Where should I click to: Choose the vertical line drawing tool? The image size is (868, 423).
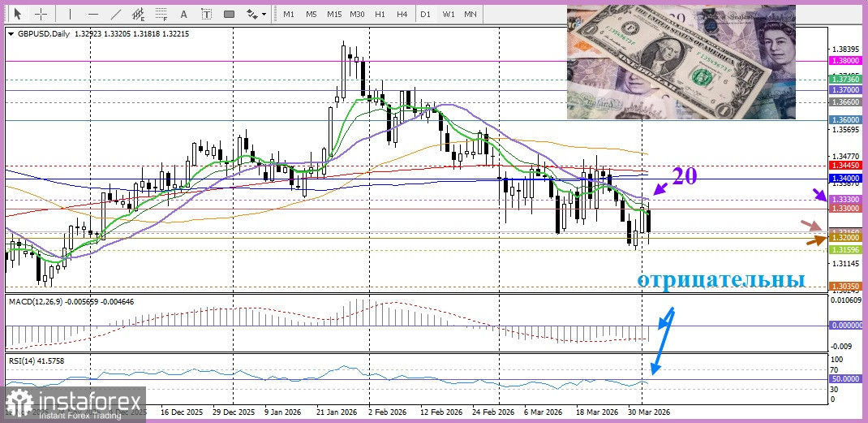point(69,14)
